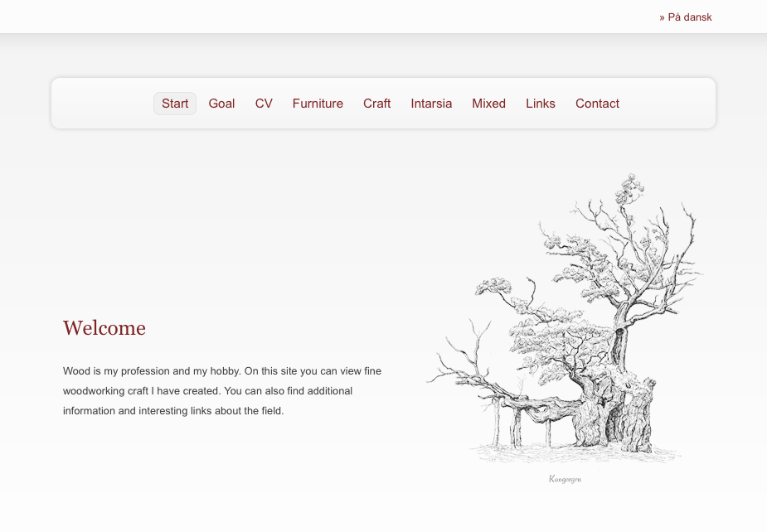Open the Start menu item
Screen dimensions: 767x532
coord(175,104)
